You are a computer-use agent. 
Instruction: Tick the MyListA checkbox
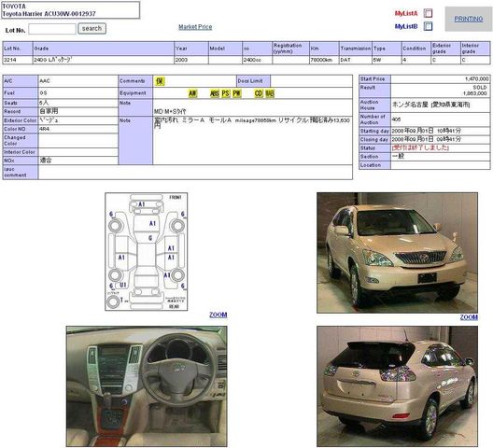(428, 13)
